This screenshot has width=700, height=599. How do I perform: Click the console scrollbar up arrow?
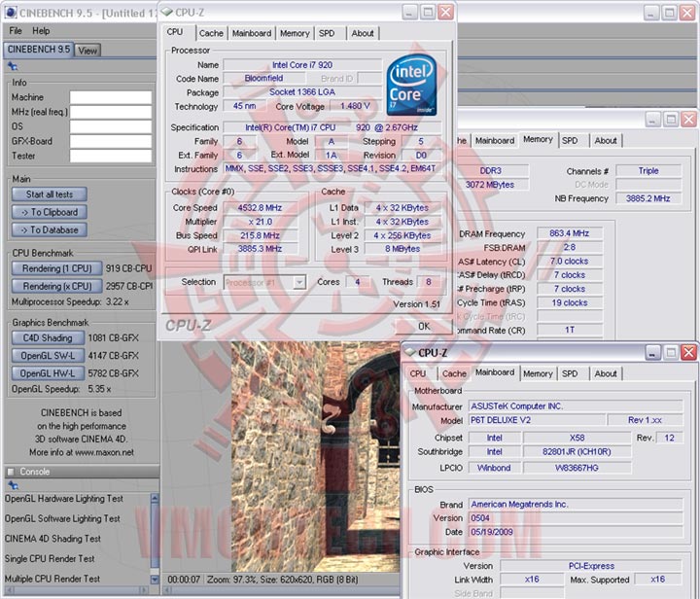pyautogui.click(x=155, y=498)
